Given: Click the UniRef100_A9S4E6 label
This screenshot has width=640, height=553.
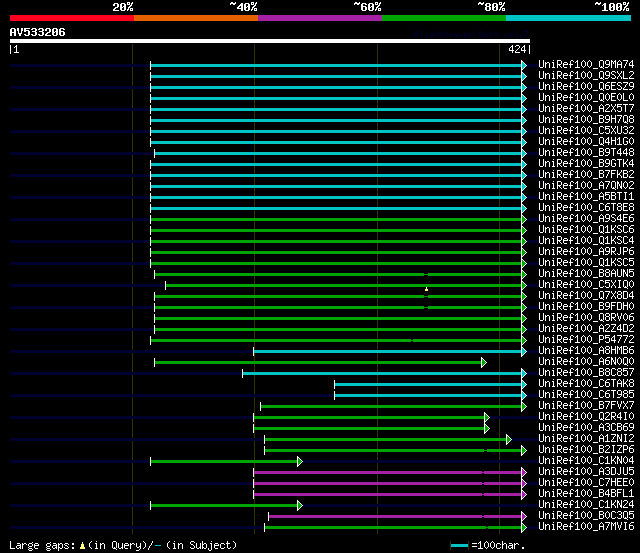Looking at the screenshot, I should pos(586,219).
